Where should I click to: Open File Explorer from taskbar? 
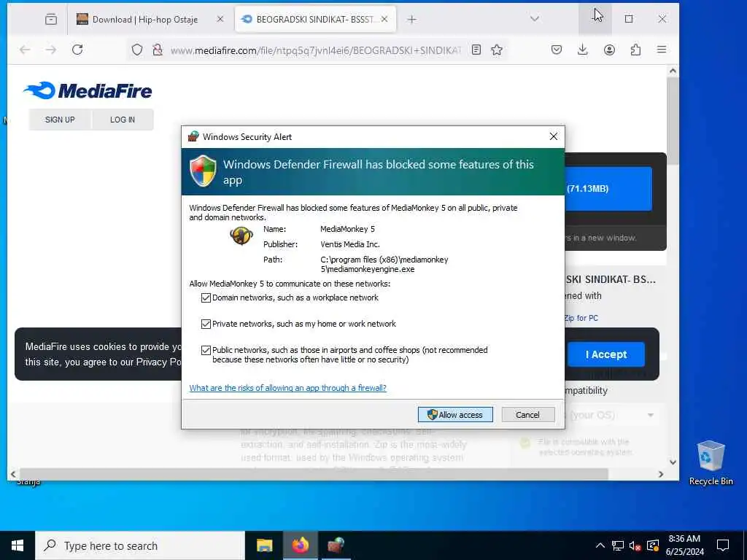point(264,545)
